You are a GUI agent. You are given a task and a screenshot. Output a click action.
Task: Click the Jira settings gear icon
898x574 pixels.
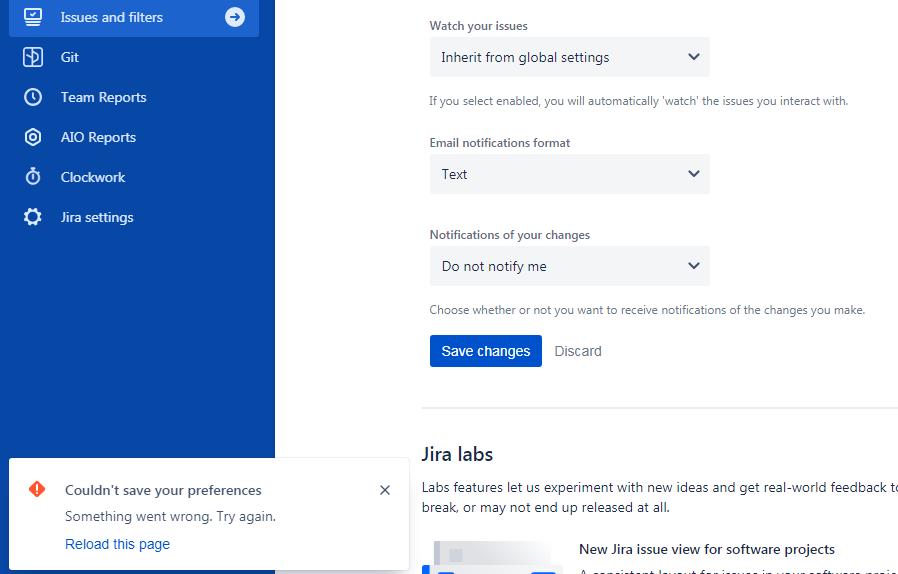pos(33,217)
